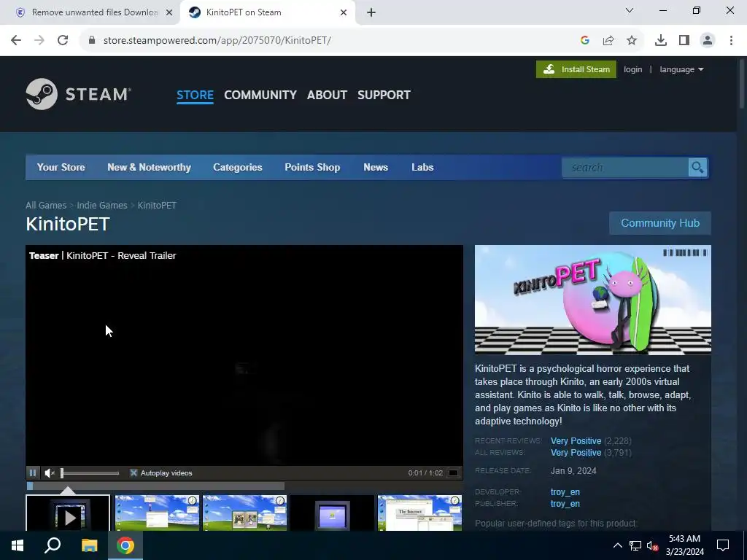Screen dimensions: 747x560
Task: Show hidden system tray icons
Action: click(617, 545)
